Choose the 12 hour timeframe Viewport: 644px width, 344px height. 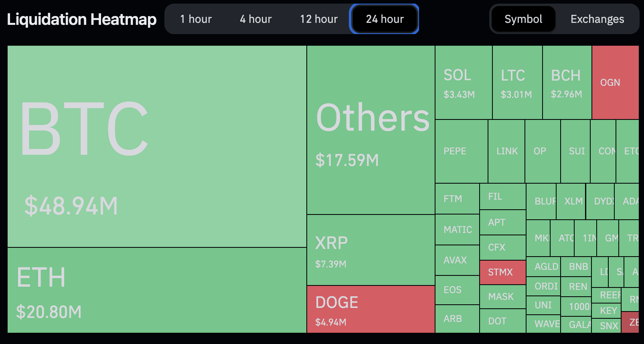point(319,19)
